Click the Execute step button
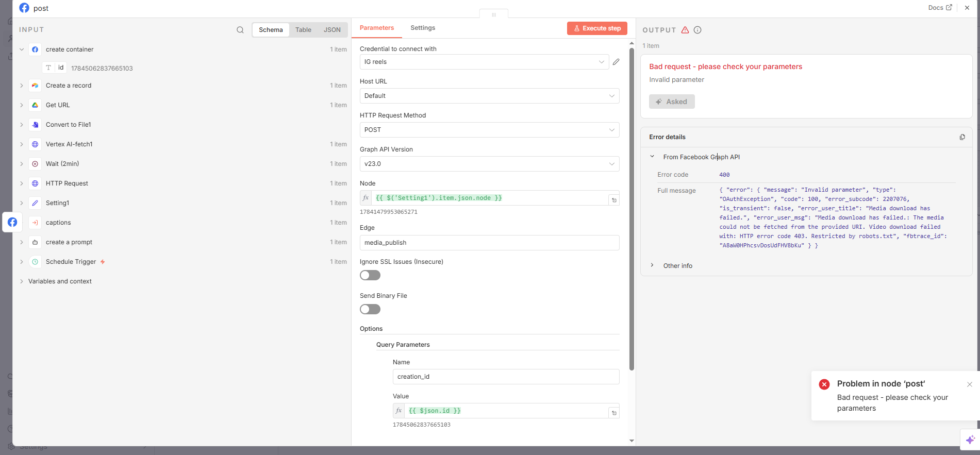 pyautogui.click(x=597, y=28)
